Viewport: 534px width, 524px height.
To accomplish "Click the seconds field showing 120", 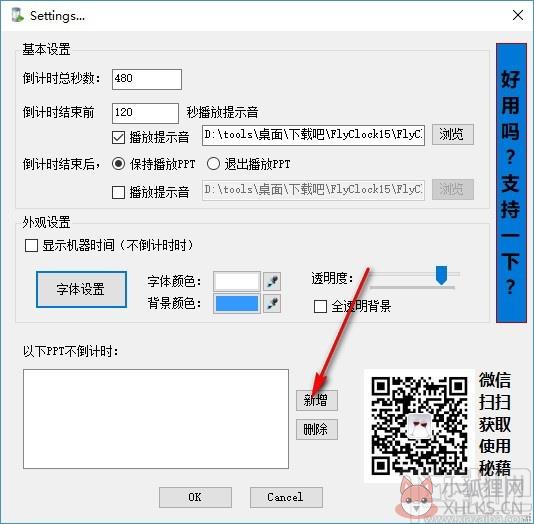I will (x=145, y=113).
